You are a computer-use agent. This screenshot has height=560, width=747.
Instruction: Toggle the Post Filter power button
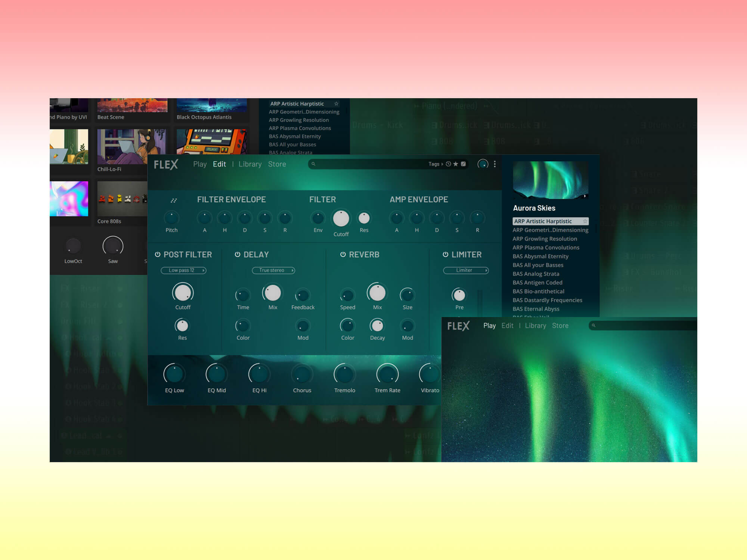tap(158, 254)
